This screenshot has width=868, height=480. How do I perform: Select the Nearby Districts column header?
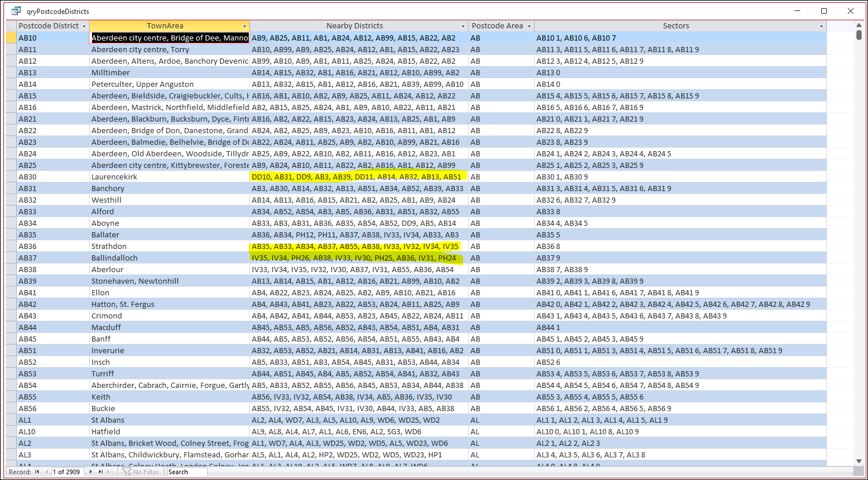pyautogui.click(x=355, y=26)
